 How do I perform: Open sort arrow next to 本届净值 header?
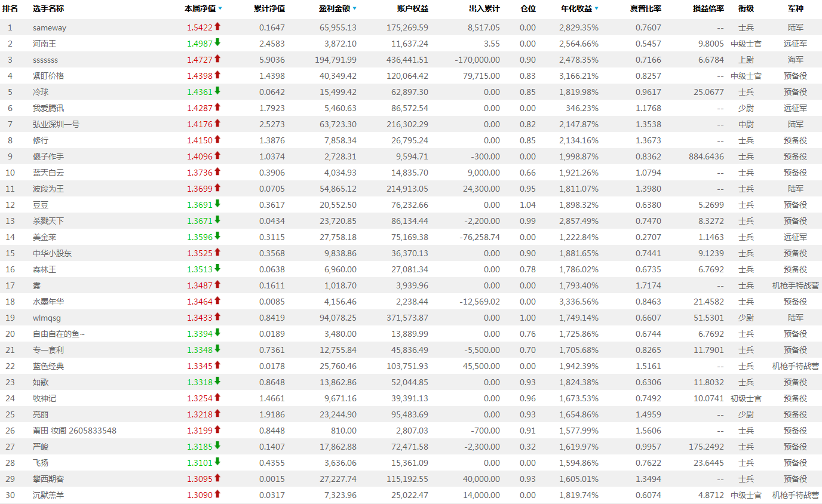220,9
